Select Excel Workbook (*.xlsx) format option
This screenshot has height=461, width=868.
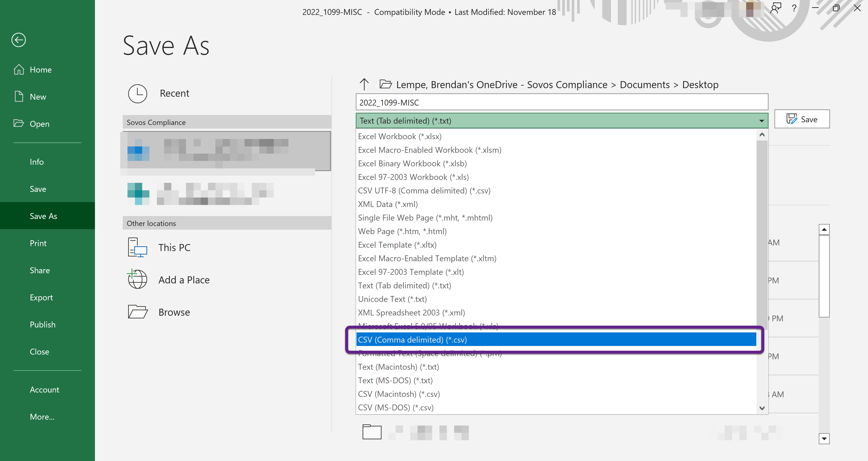400,136
